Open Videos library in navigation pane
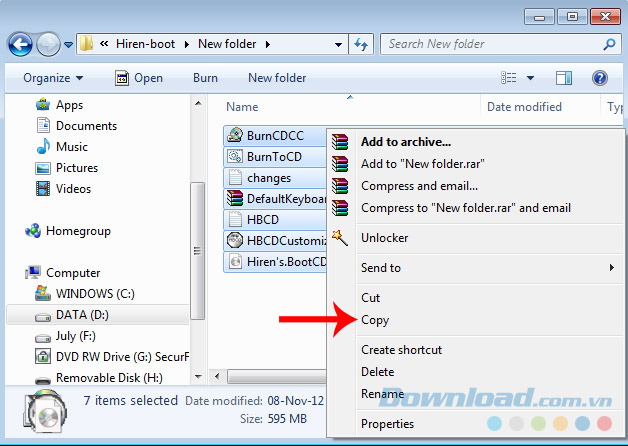 (x=73, y=189)
